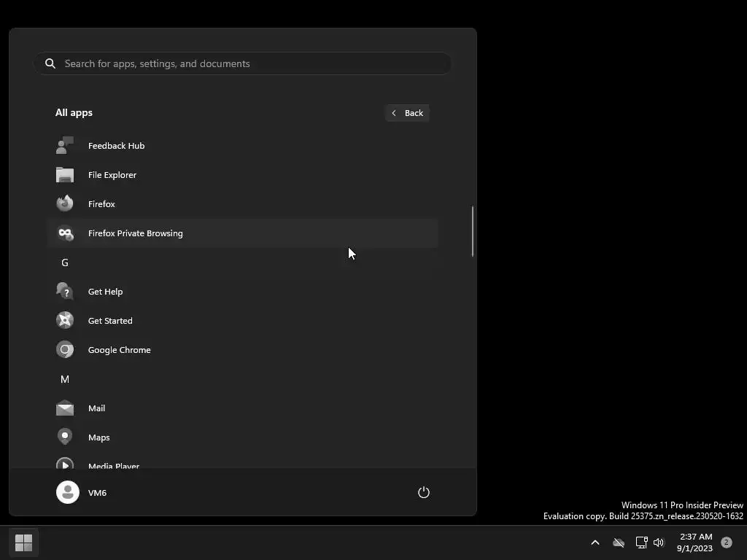Open Mail using the envelope icon
The height and width of the screenshot is (560, 747).
[65, 408]
